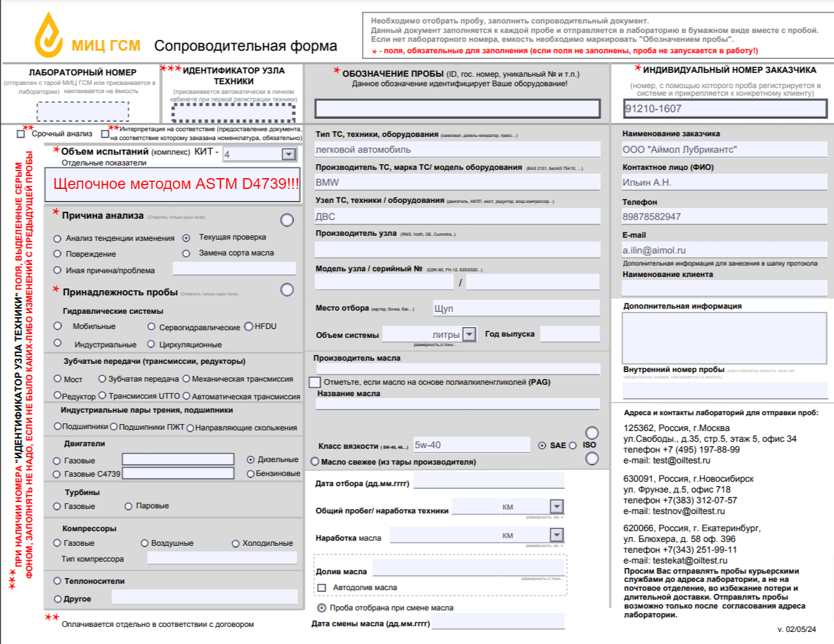
Task: Select the Другое radio option
Action: point(58,599)
